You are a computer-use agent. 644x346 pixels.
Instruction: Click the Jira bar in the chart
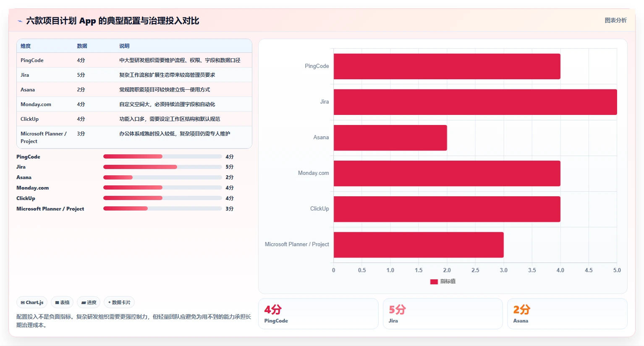(475, 102)
